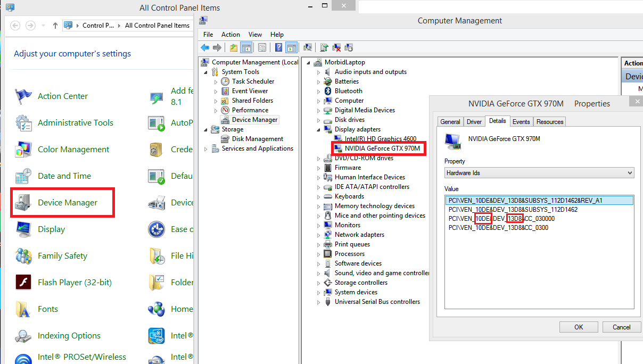Switch to the Resources tab in Properties
Viewport: 643px width, 364px height.
pos(550,122)
